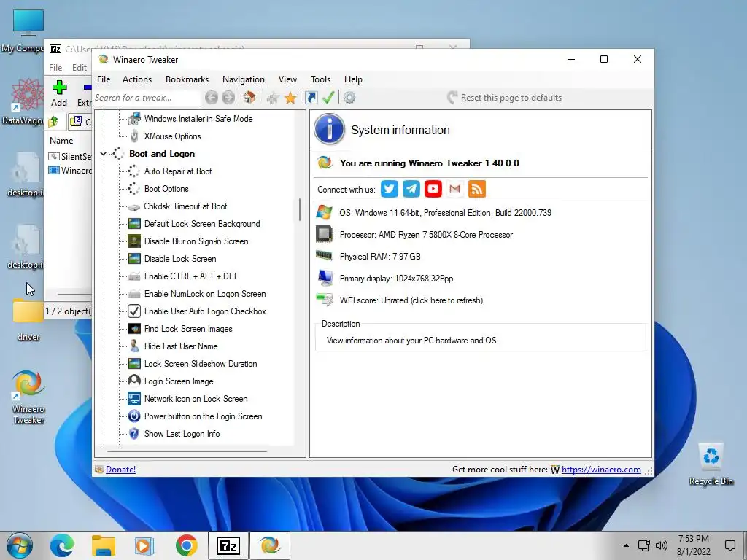Select Enable NumLock on Logon Screen
The width and height of the screenshot is (747, 560).
[x=205, y=294]
